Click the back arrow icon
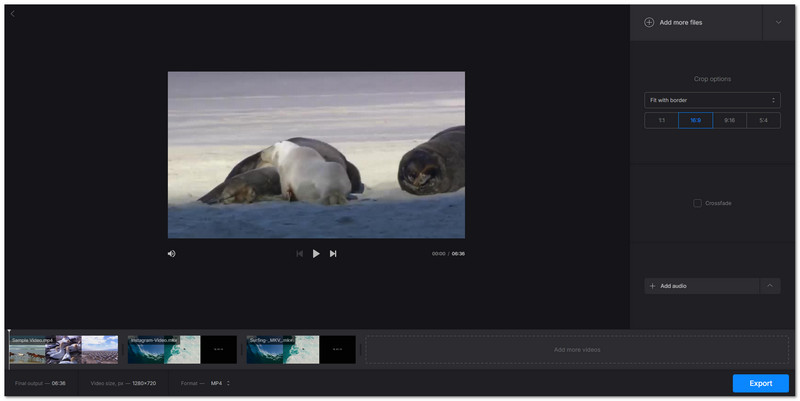Screen dimensions: 800x401 point(13,14)
